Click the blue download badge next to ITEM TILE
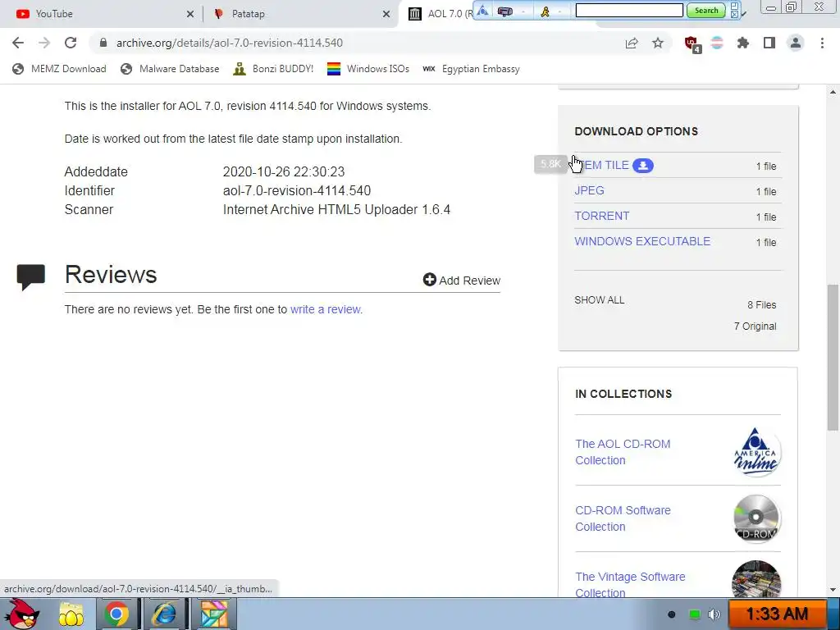Image resolution: width=840 pixels, height=630 pixels. (x=643, y=166)
